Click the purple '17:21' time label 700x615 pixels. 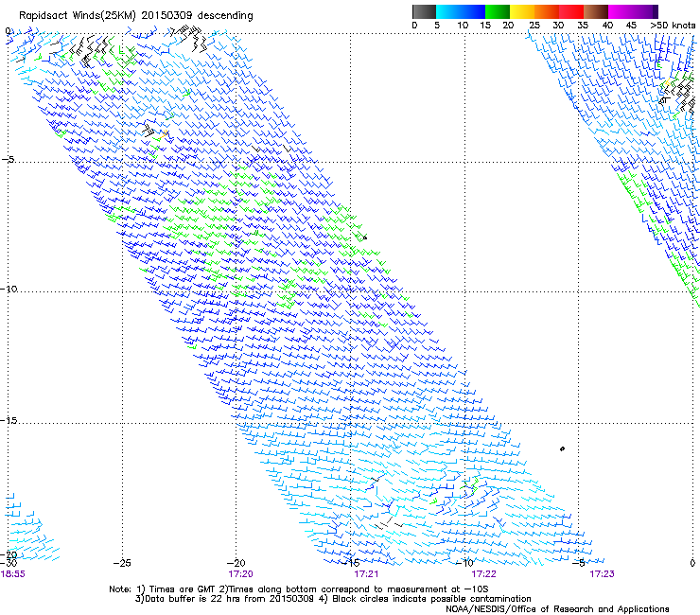click(366, 574)
